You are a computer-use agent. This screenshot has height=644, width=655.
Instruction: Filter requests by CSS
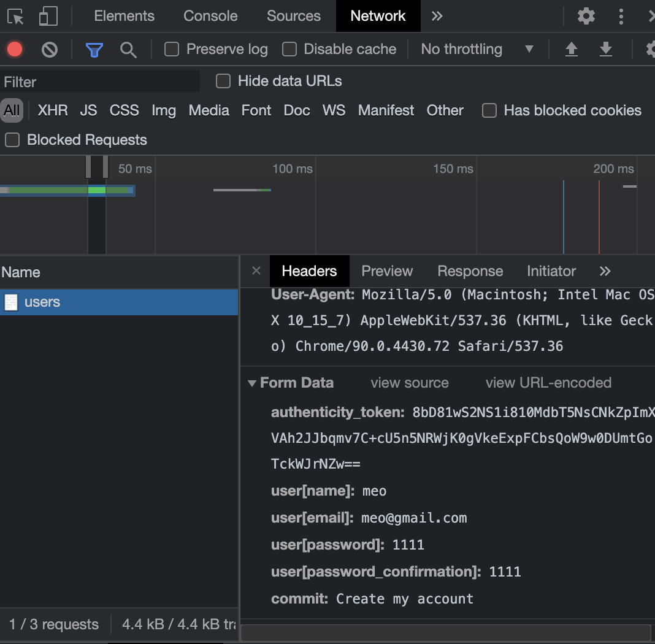click(x=124, y=110)
